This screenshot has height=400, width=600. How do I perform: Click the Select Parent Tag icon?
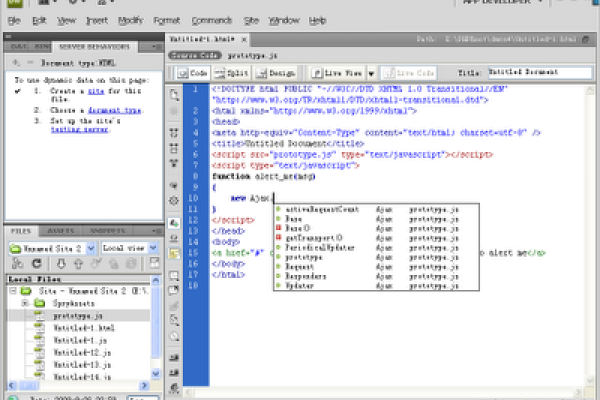coord(174,185)
